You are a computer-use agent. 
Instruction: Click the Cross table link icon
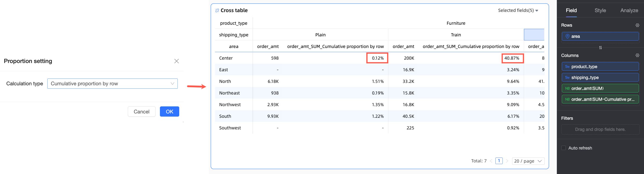[217, 10]
